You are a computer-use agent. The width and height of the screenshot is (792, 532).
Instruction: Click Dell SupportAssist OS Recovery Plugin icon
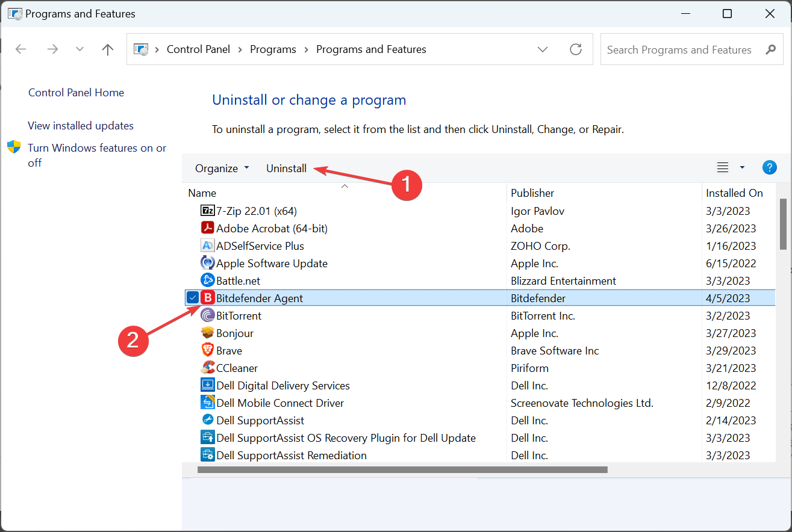click(x=207, y=438)
